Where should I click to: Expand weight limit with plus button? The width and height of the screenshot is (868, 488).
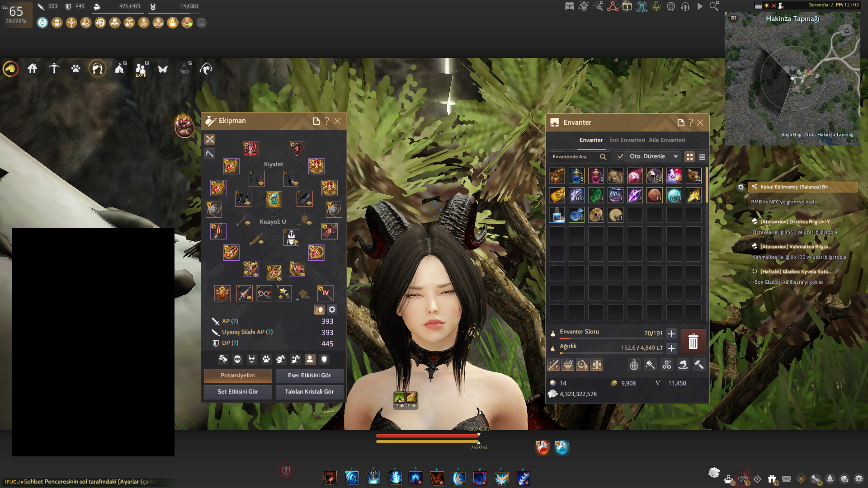pyautogui.click(x=671, y=348)
